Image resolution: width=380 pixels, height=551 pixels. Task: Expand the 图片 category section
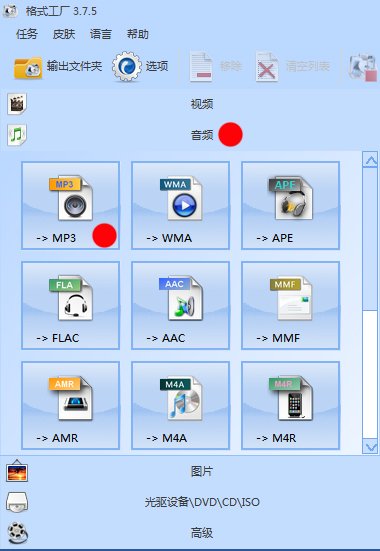(x=190, y=471)
